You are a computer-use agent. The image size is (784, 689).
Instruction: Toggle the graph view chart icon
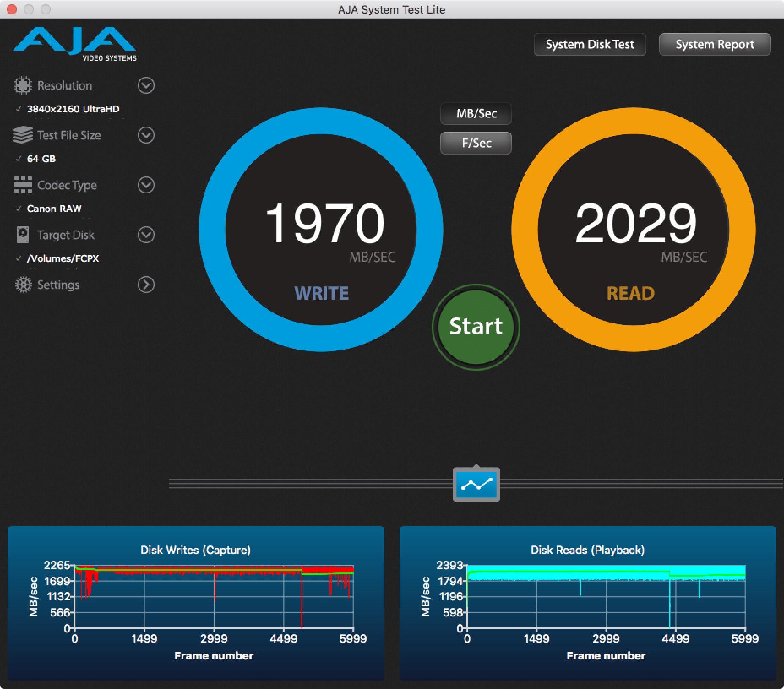476,484
